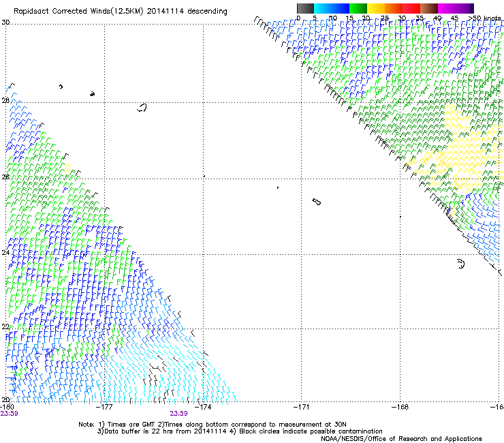Click the latitude label 28
504x443 pixels.
click(x=5, y=100)
